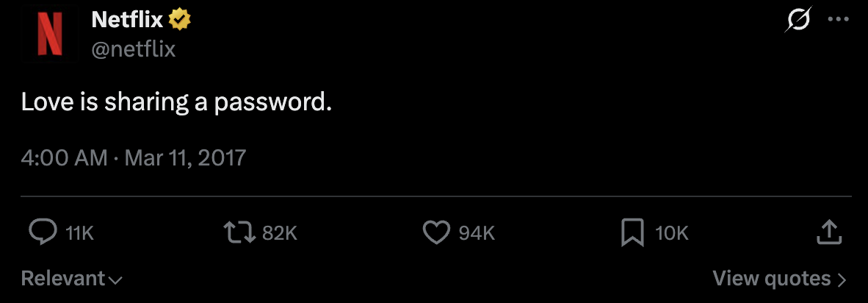This screenshot has width=868, height=303.
Task: Open the Netflix profile avatar
Action: click(x=49, y=35)
